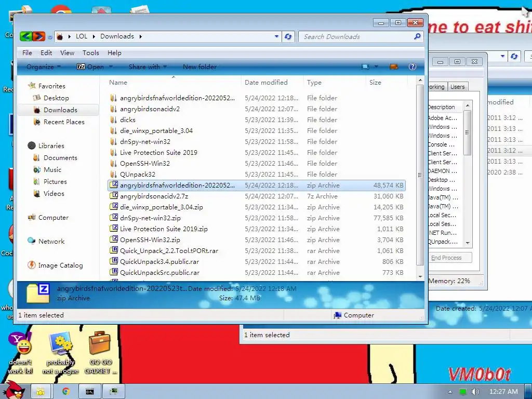Refresh the Downloads folder view

tap(288, 37)
